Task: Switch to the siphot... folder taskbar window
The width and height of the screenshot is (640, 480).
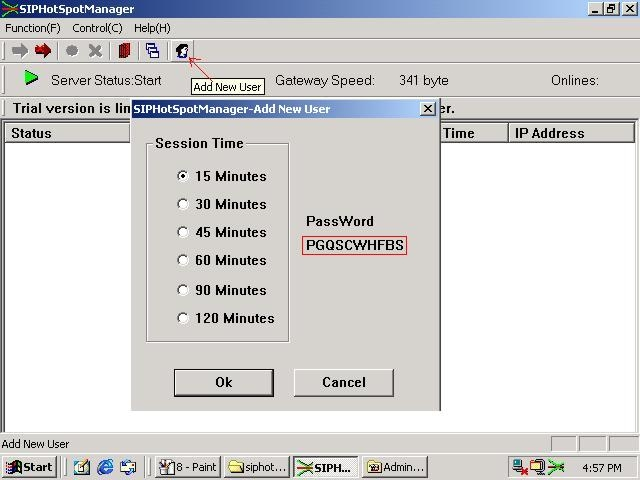Action: [x=257, y=467]
